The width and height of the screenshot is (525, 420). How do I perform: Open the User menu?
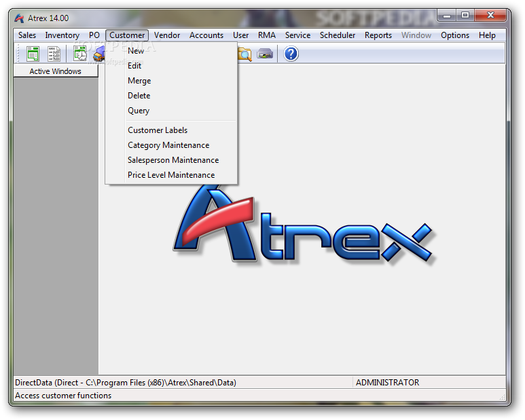coord(240,35)
